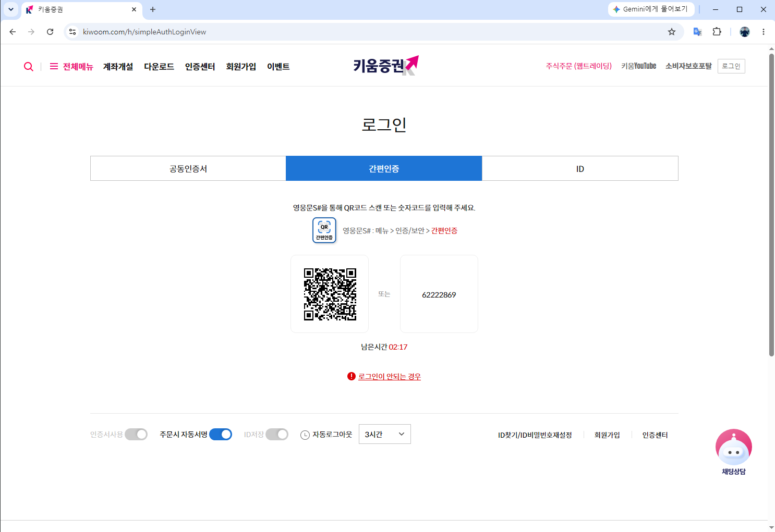Open Chrome three-dot menu
Screen dimensions: 775x532
764,32
